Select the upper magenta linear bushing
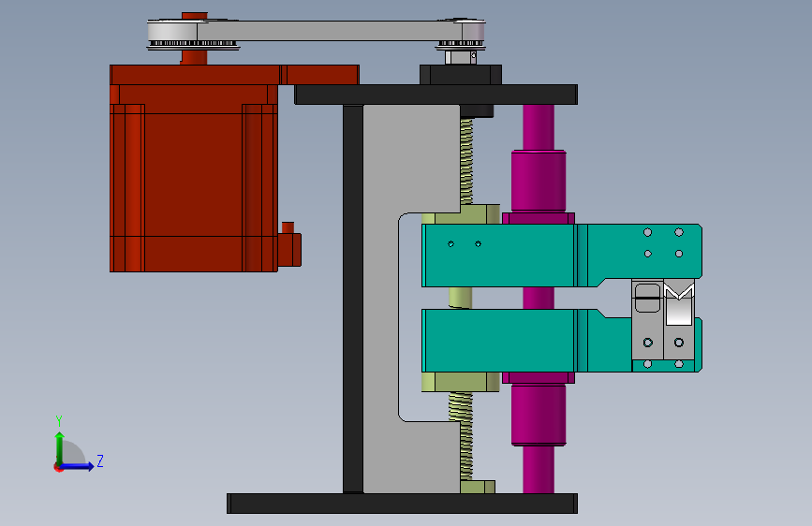The width and height of the screenshot is (812, 526). 539,180
